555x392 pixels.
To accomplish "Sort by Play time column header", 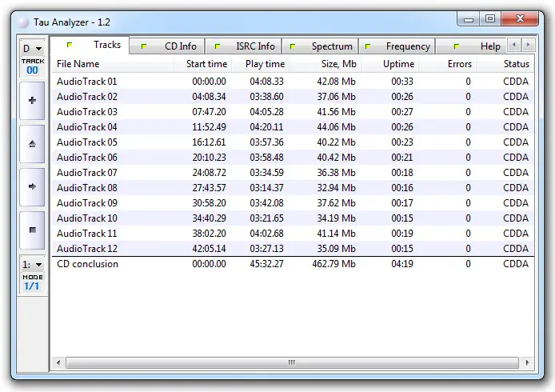I will [261, 64].
